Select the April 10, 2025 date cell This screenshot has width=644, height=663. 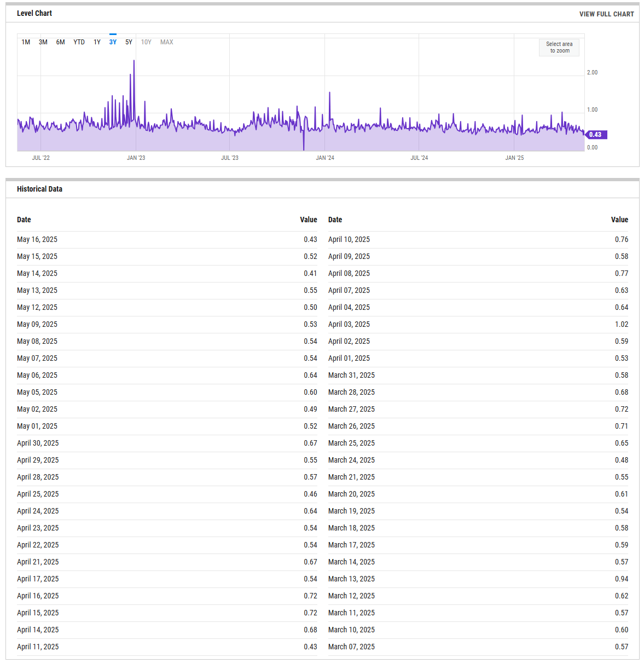click(x=349, y=239)
